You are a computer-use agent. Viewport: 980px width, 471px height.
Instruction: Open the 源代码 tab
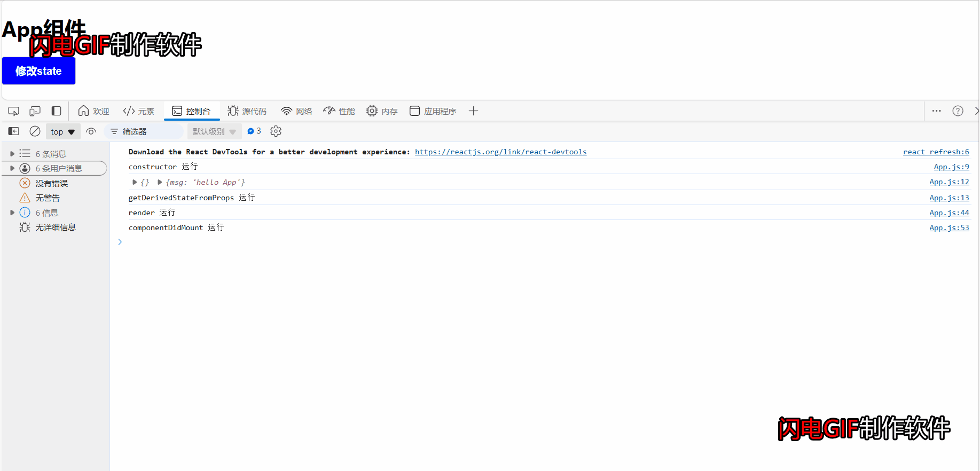point(247,111)
